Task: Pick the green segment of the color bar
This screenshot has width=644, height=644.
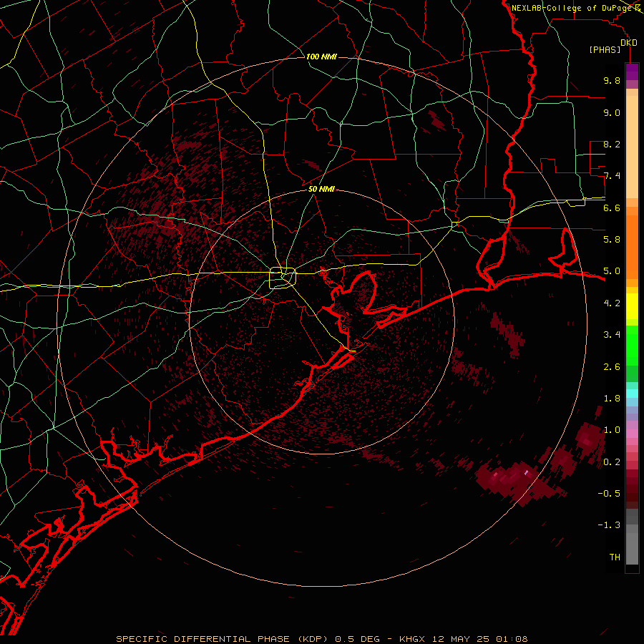Action: 632,345
